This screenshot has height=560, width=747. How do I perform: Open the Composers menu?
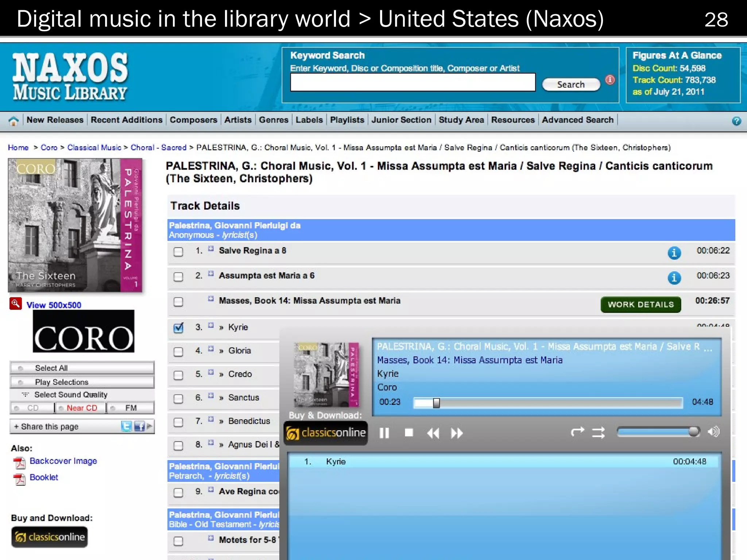193,120
